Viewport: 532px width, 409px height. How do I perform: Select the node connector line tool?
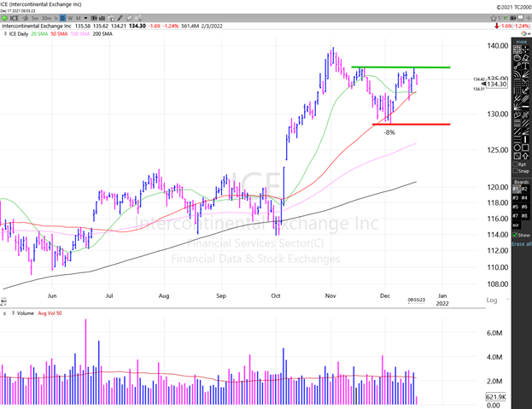[x=517, y=66]
